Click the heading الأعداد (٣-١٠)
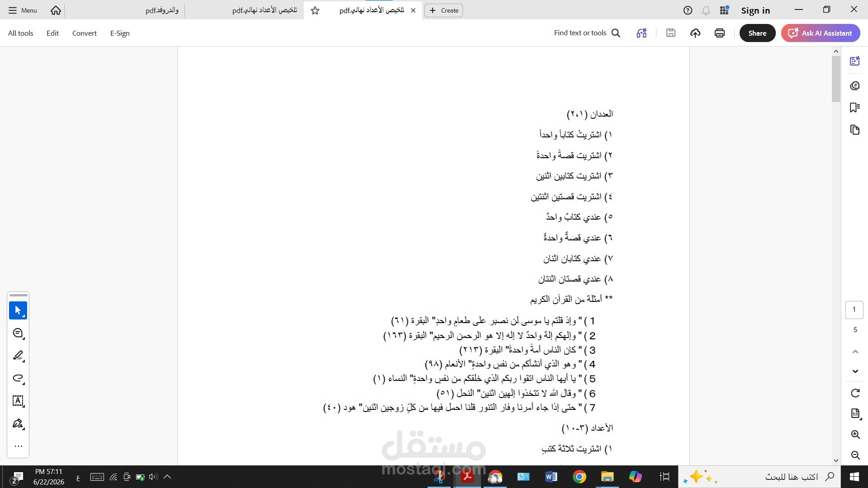Image resolution: width=868 pixels, height=488 pixels. (x=587, y=428)
